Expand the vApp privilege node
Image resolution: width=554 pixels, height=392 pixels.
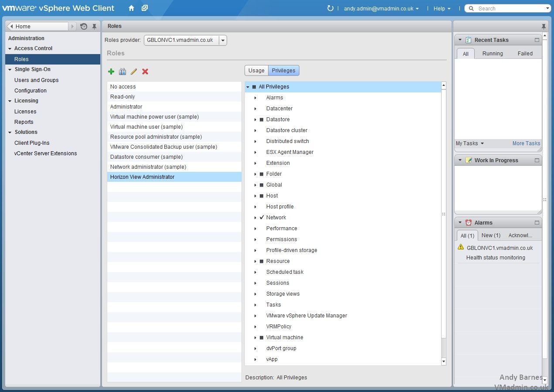point(255,359)
